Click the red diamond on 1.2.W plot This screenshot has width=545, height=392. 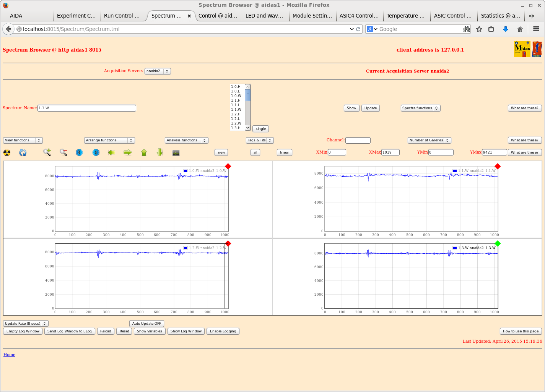(x=228, y=243)
